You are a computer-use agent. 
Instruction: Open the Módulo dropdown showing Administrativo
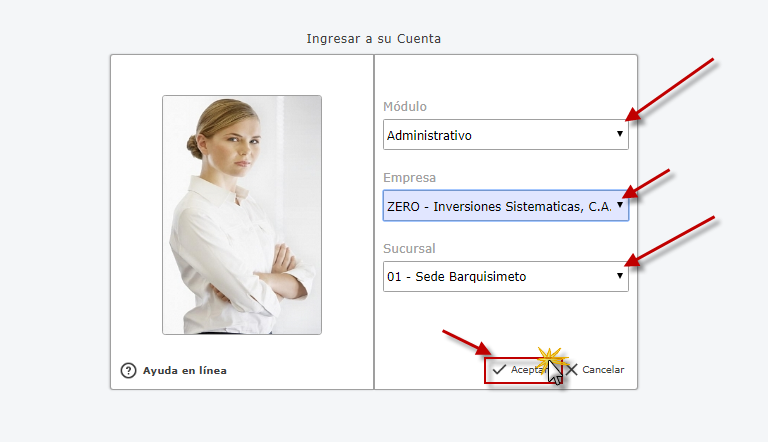coord(500,135)
